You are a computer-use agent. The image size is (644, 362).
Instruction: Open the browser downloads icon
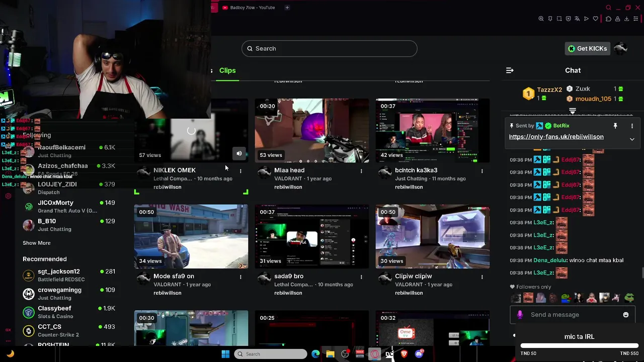(x=626, y=19)
